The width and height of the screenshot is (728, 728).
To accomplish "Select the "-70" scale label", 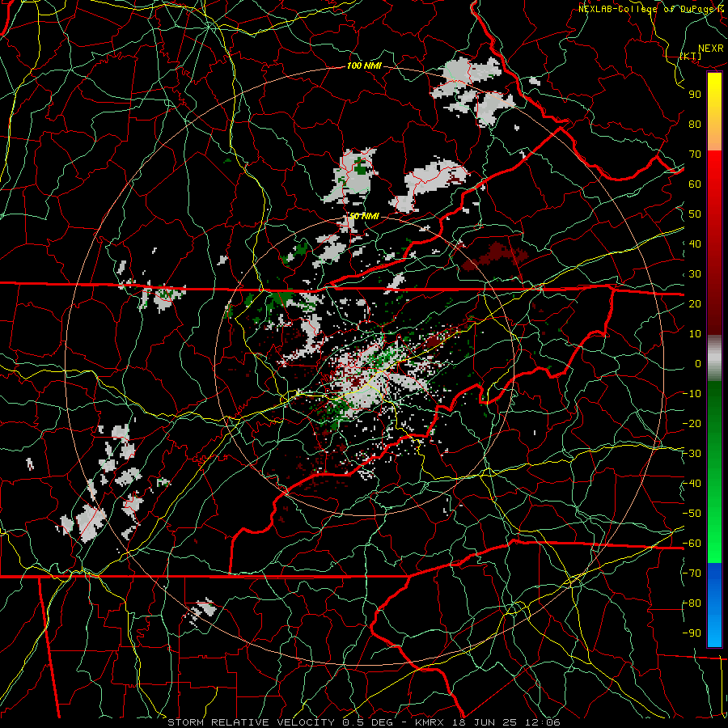I will pos(692,574).
